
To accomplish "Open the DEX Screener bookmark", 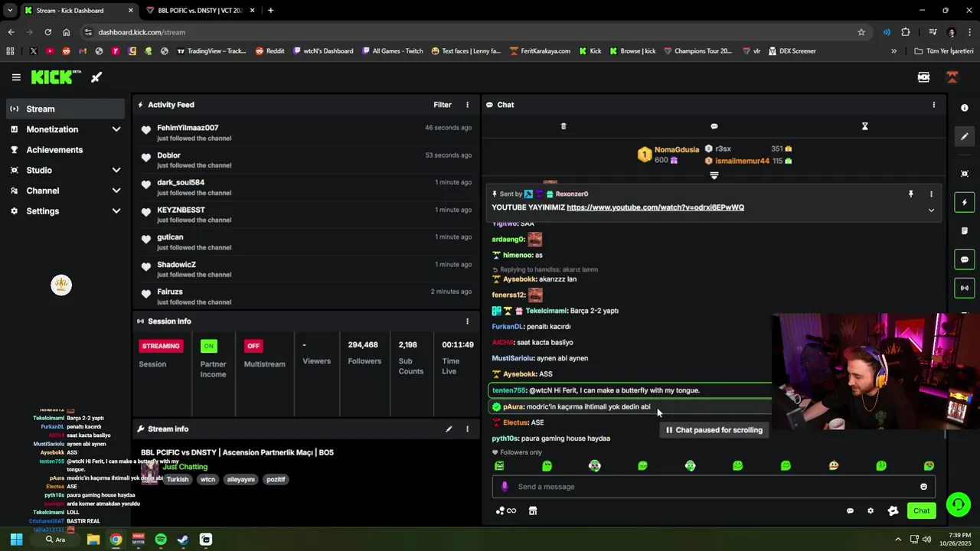I will tap(792, 51).
